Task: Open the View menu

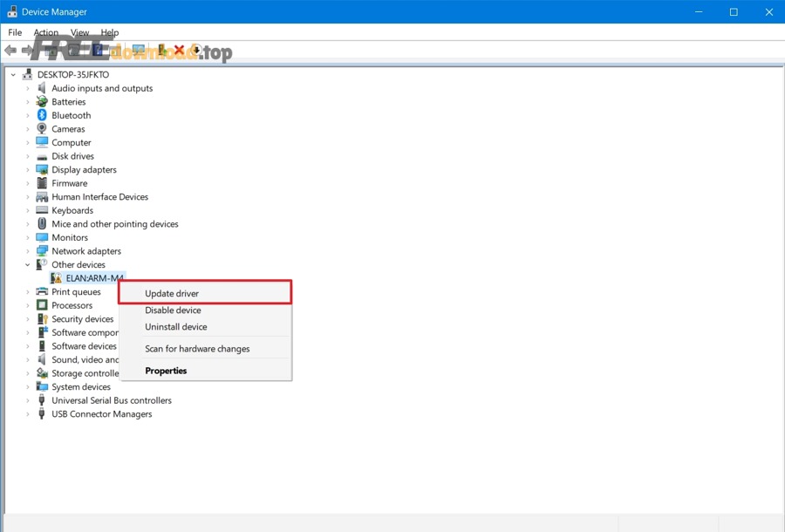Action: (x=79, y=32)
